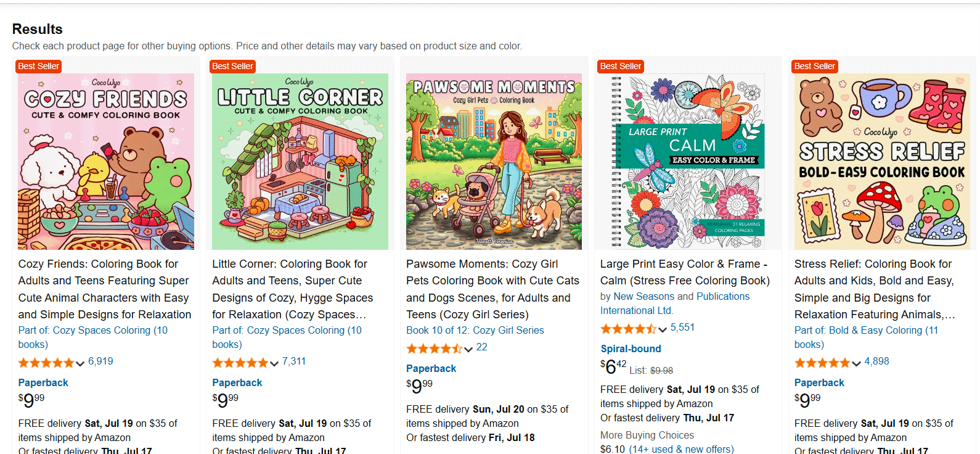Click star rating icons for Pawsome Moments

pyautogui.click(x=434, y=349)
